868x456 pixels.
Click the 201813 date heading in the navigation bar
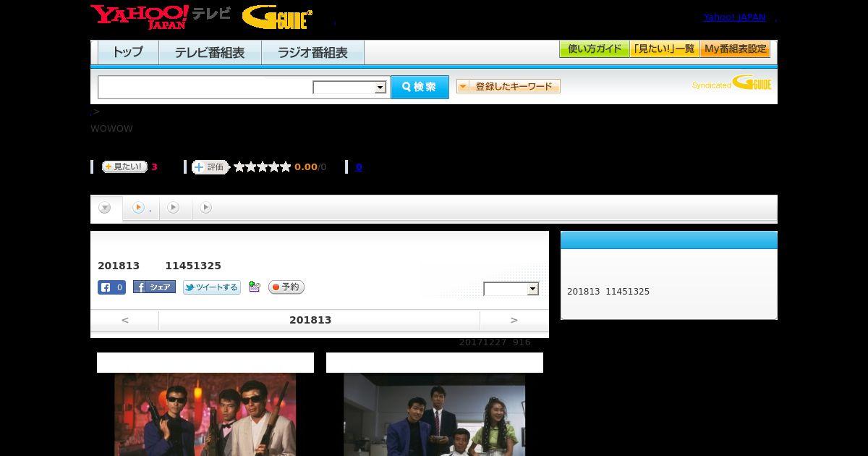310,320
